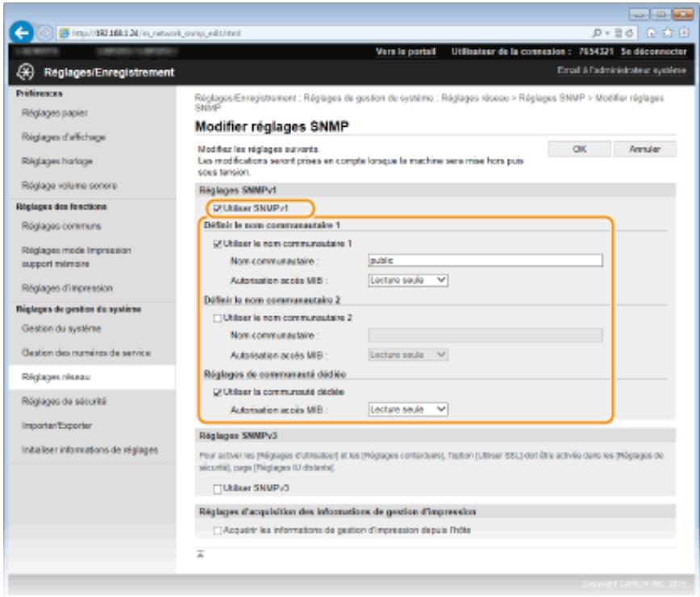This screenshot has width=700, height=597.
Task: Enable the Utiliser SNMPv3 checkbox
Action: 217,489
